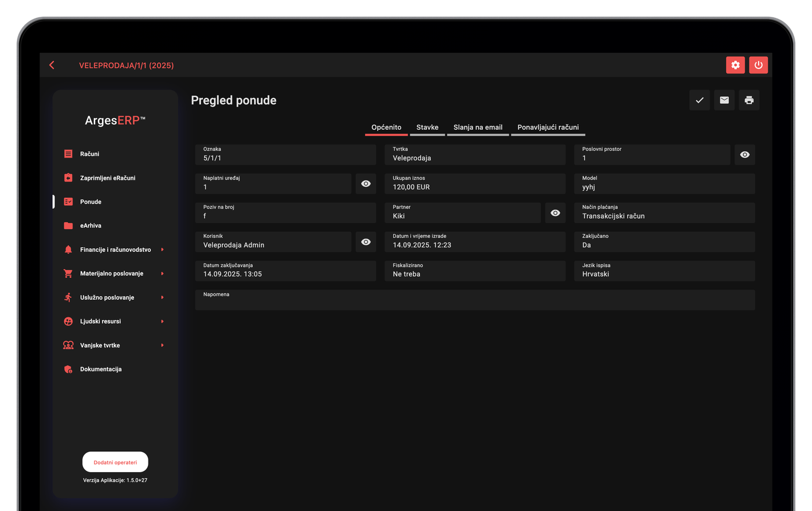This screenshot has height=511, width=812.
Task: Click Datum i vrijeme izrade field
Action: (475, 242)
